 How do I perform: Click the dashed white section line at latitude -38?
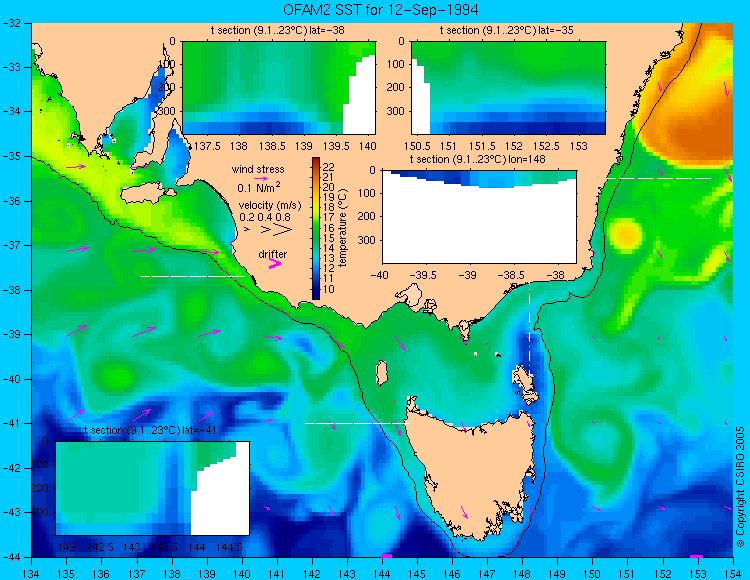pyautogui.click(x=192, y=276)
